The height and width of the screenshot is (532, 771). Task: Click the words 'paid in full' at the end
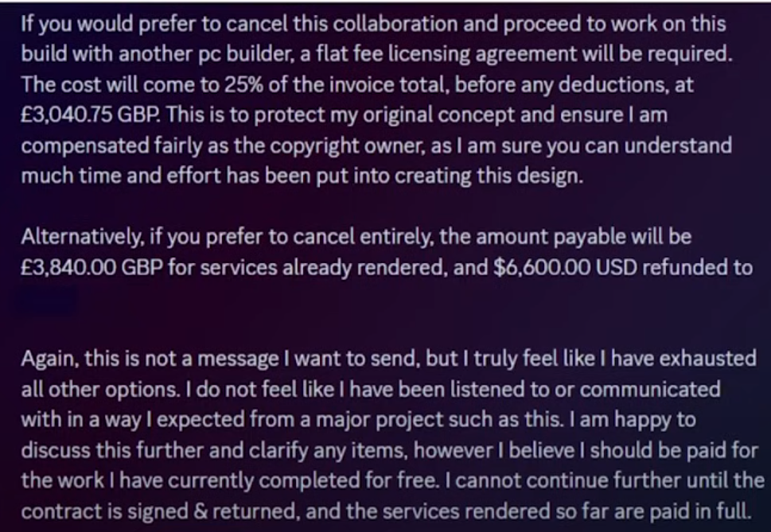pyautogui.click(x=700, y=511)
